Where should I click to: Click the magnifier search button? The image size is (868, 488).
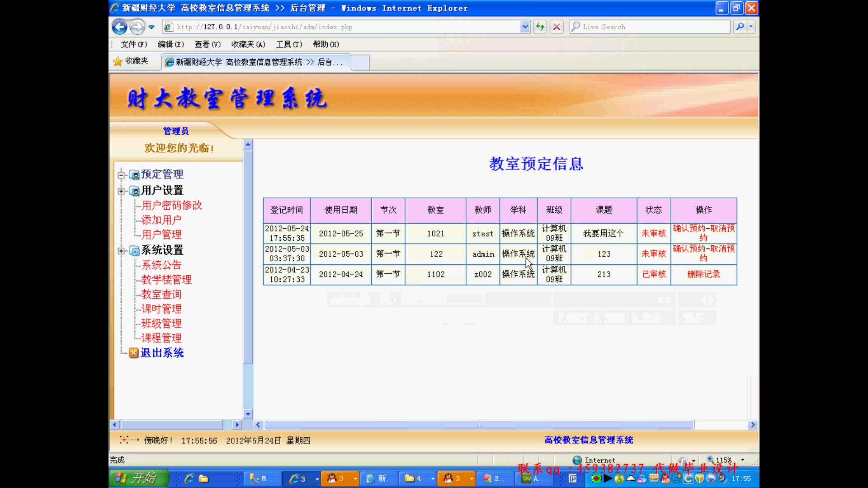click(x=740, y=26)
